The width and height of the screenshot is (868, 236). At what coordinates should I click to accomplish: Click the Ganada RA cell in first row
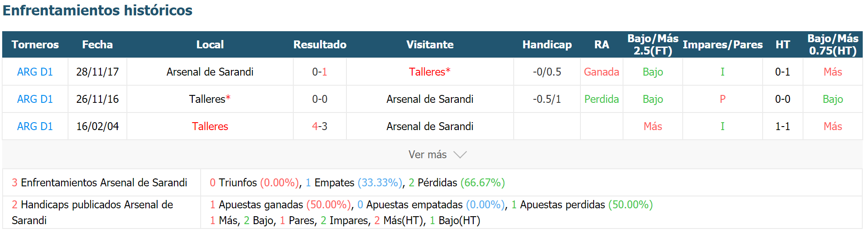tap(601, 72)
